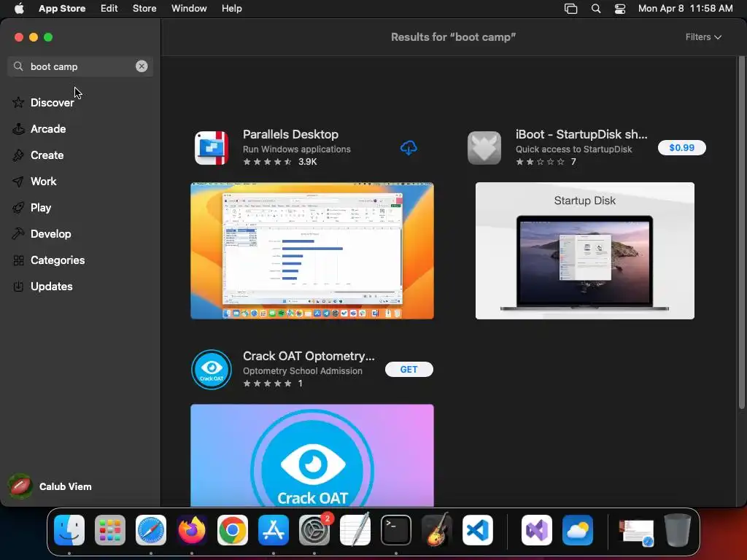Get the Crack OAT Optometry app

(409, 370)
